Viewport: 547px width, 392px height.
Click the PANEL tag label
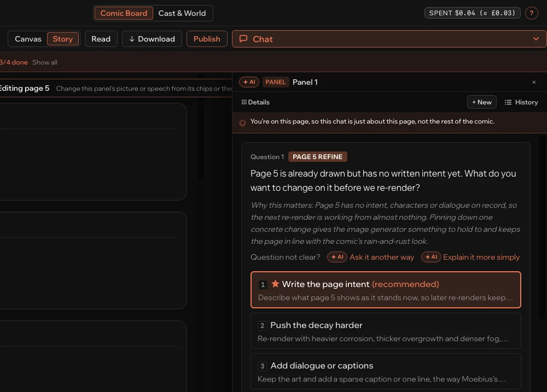click(x=275, y=82)
